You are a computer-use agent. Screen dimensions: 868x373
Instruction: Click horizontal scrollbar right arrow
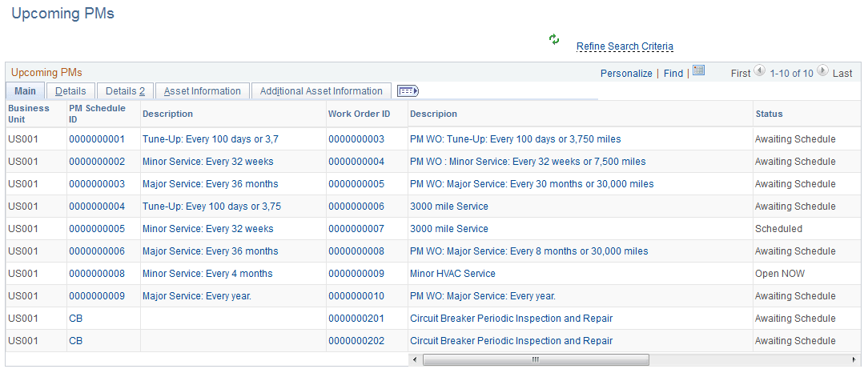point(854,359)
